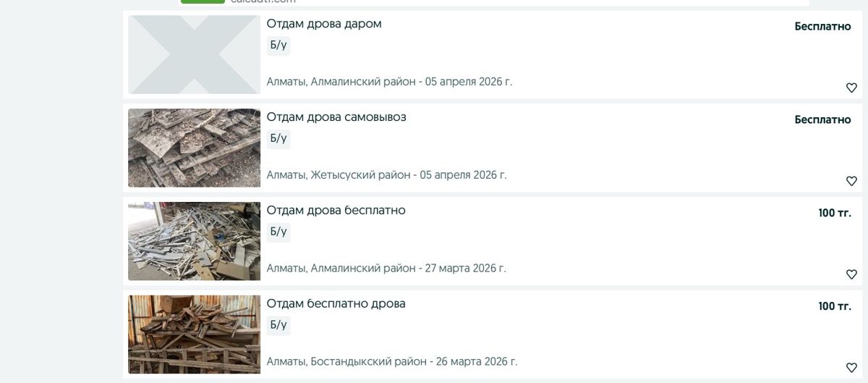
Task: Click 'Бесплатно' price of 'Отдам дрова даром'
Action: pyautogui.click(x=822, y=26)
